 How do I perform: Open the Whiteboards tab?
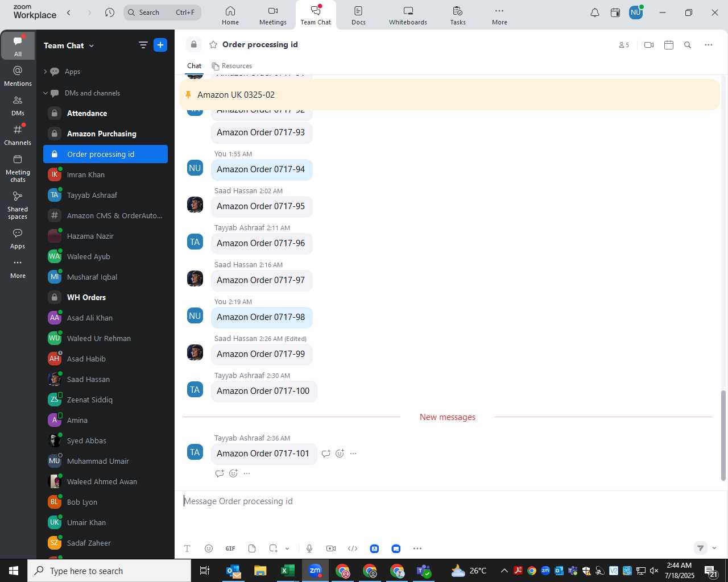pos(408,15)
